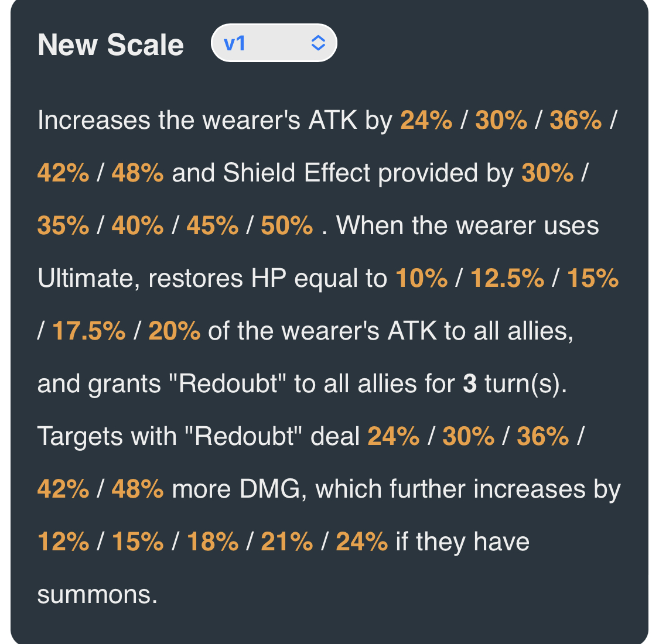Screen dimensions: 659x644
Task: Click the 12.5% heal value
Action: 507,278
